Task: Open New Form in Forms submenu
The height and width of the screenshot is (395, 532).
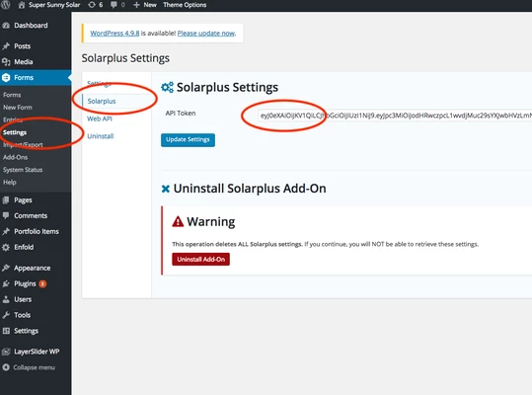Action: [x=18, y=108]
